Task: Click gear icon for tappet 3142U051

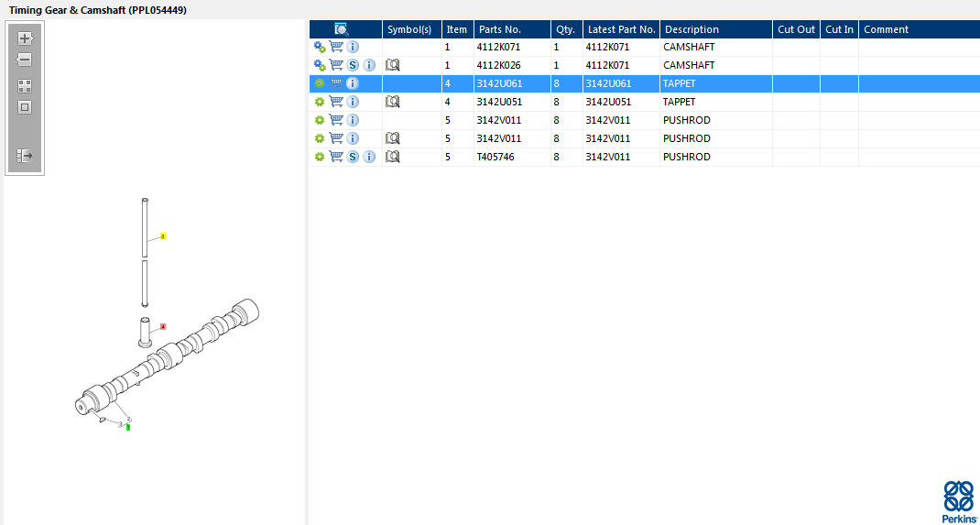Action: click(320, 102)
